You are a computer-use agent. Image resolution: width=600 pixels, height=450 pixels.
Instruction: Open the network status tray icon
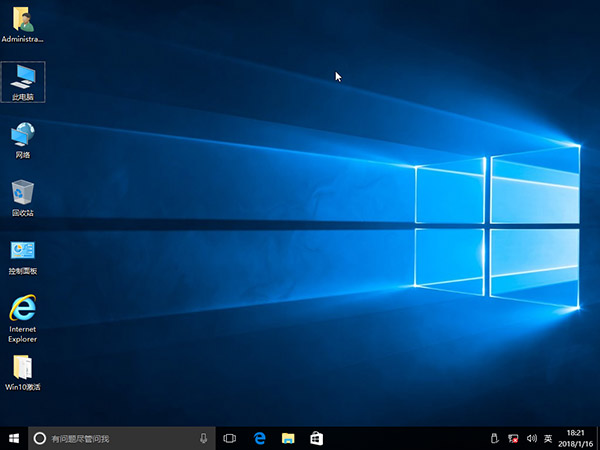click(x=513, y=438)
